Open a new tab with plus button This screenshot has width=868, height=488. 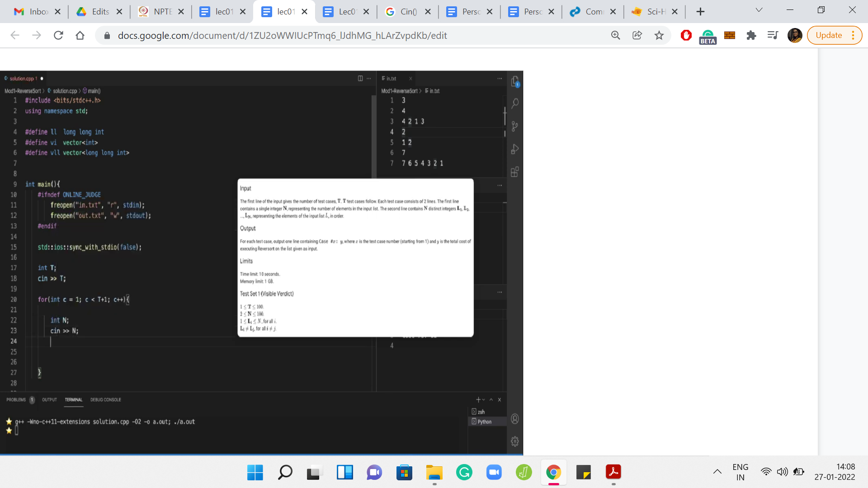tap(700, 12)
